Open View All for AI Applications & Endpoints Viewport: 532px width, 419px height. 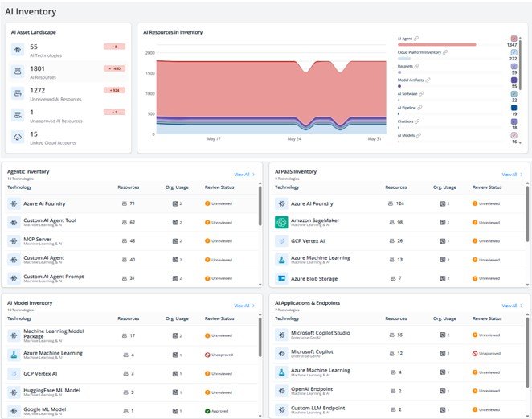[512, 306]
